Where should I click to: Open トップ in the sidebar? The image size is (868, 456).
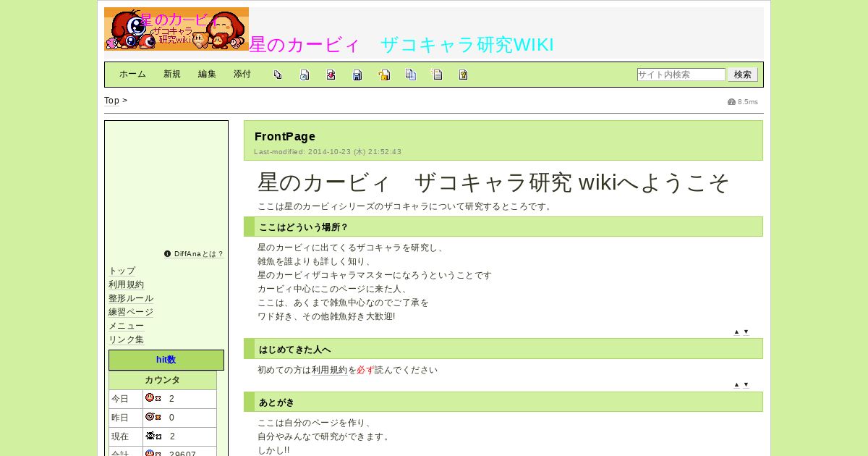[122, 271]
